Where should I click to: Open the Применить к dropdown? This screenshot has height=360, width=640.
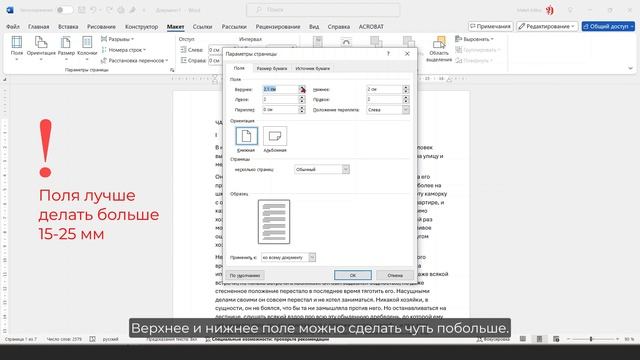[x=288, y=258]
